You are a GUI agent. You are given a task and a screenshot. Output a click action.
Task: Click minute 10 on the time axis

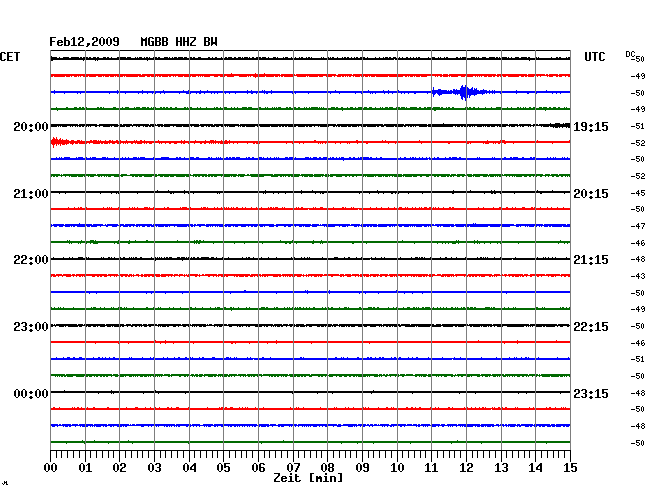pos(397,468)
